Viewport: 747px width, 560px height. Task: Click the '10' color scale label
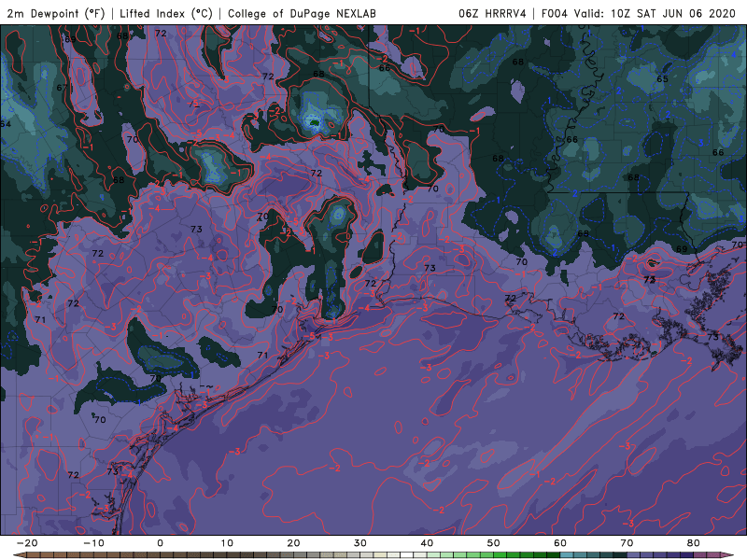(x=227, y=543)
